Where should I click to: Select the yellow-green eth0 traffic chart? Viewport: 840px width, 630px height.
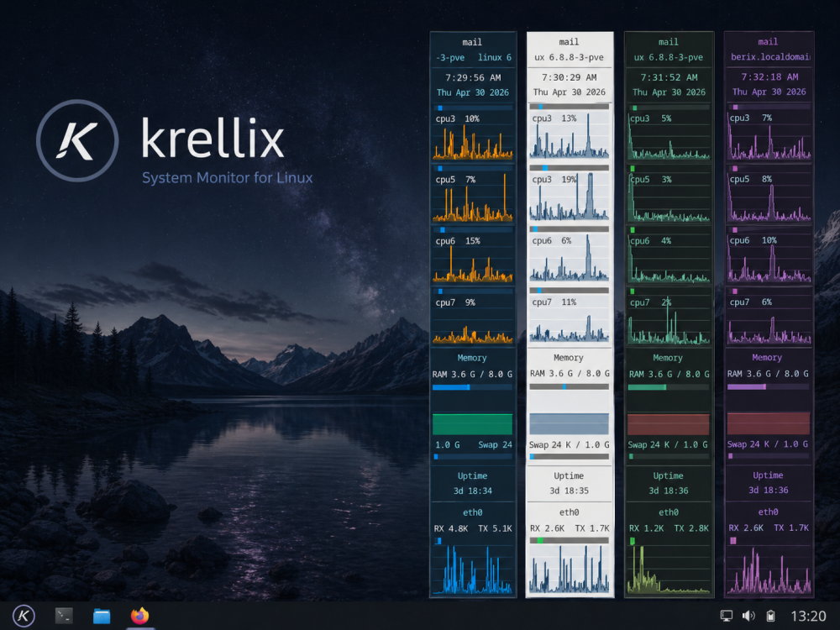coord(669,570)
